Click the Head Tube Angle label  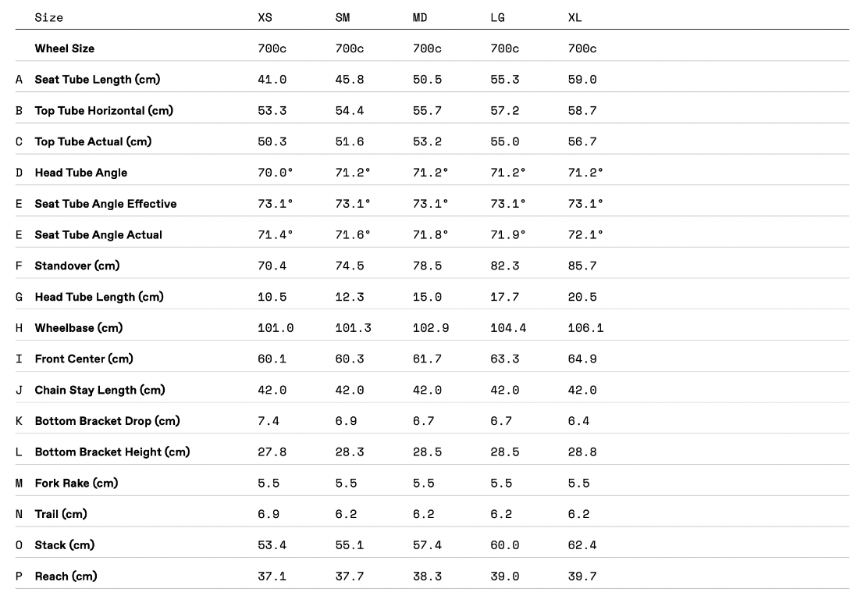[x=81, y=173]
